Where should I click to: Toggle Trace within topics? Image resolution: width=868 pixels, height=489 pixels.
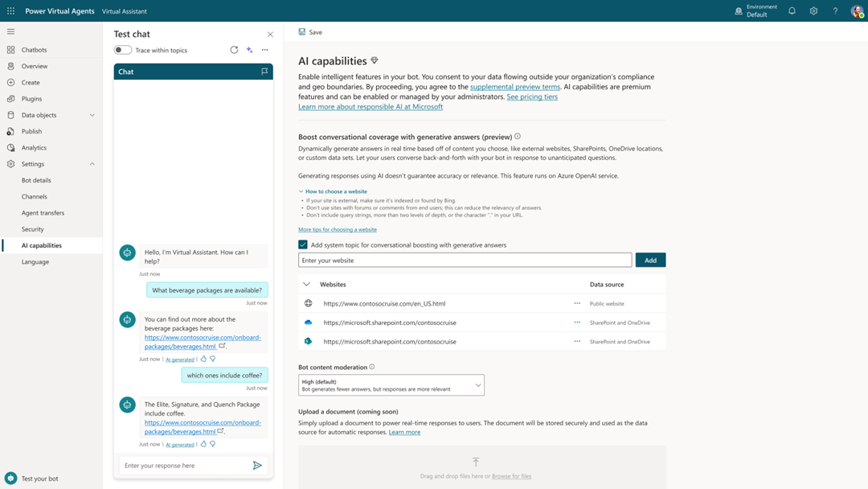(121, 49)
